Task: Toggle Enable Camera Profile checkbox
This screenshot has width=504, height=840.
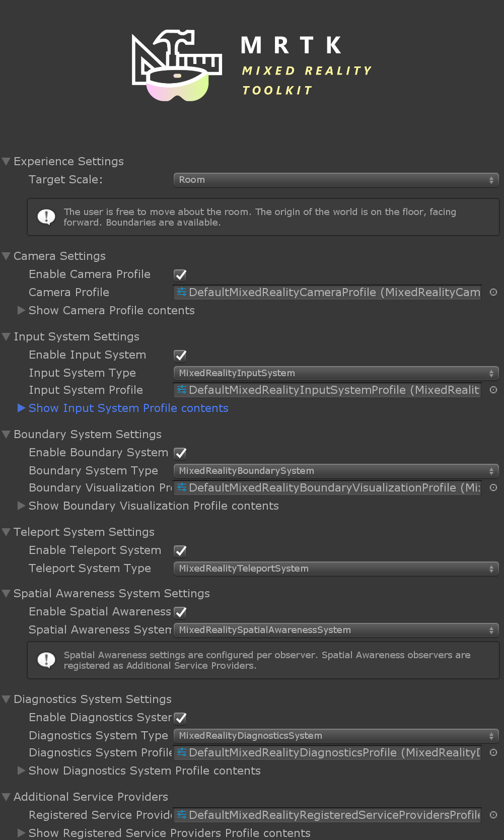Action: [x=180, y=275]
